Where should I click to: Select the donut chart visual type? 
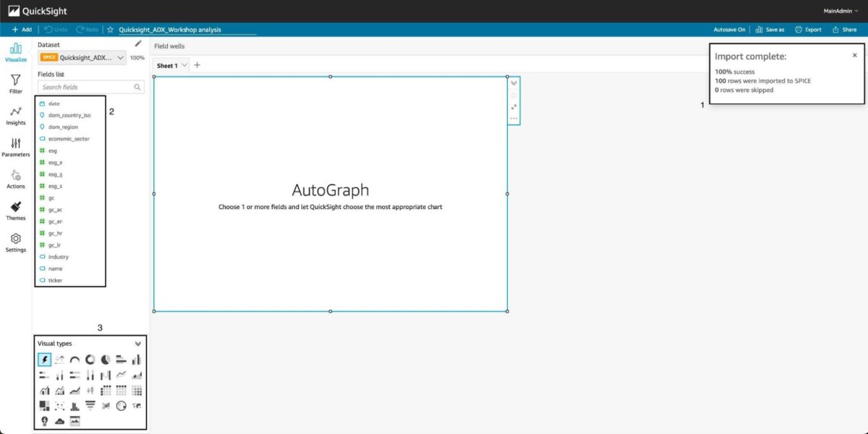[90, 359]
